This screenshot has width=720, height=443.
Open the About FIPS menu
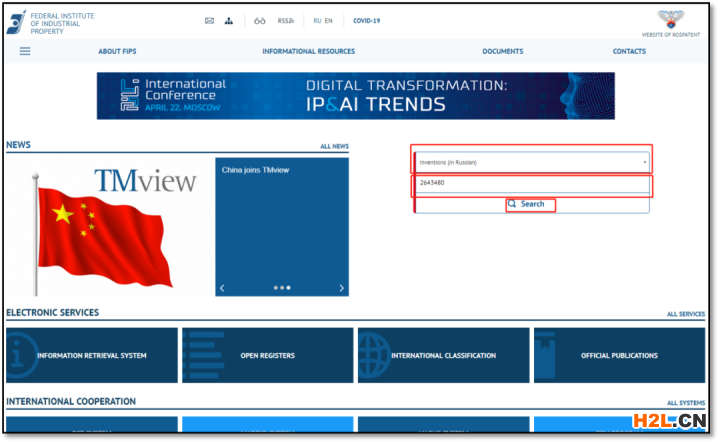117,51
